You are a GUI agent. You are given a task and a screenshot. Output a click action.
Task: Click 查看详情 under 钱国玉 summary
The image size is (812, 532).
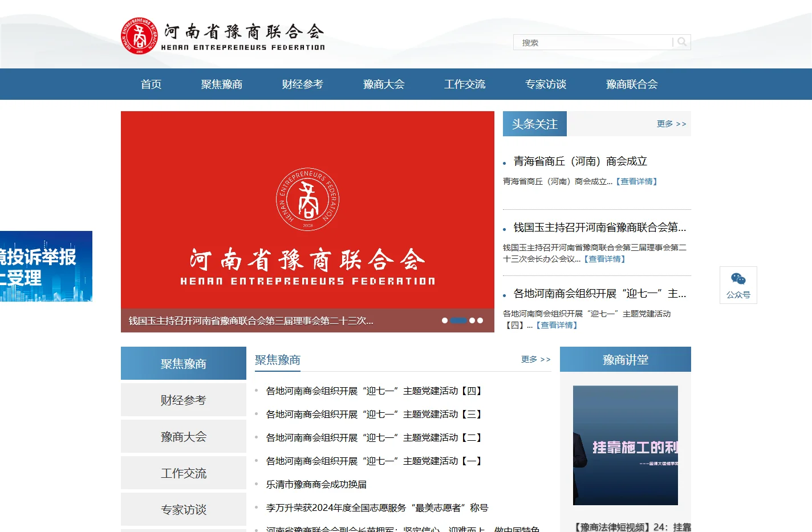(x=604, y=259)
